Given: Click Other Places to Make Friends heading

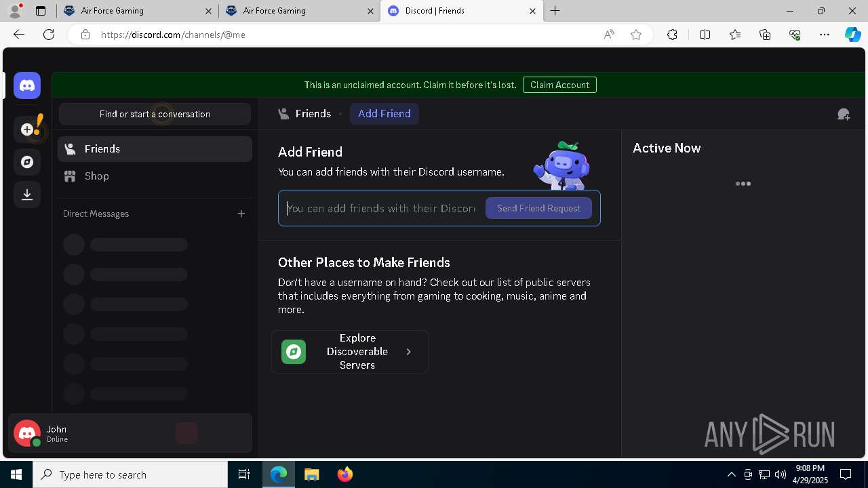Looking at the screenshot, I should tap(364, 262).
